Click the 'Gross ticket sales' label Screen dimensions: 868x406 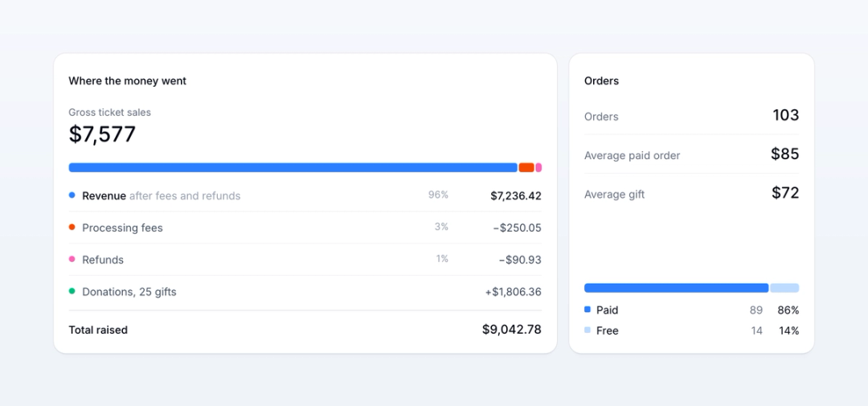coord(109,113)
